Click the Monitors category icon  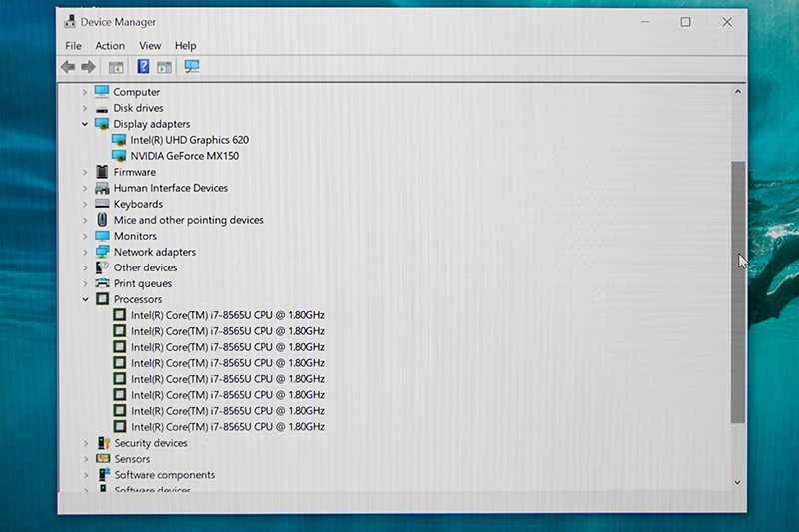103,236
